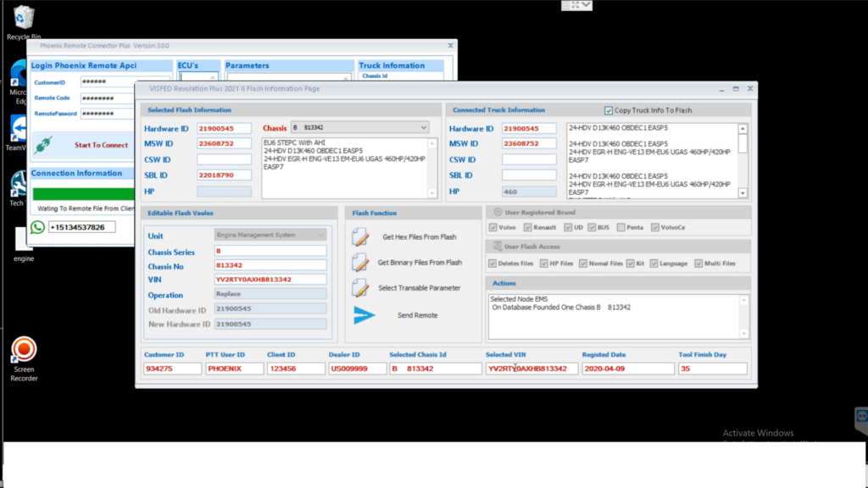868x488 pixels.
Task: Click the SBL ID field 22018790
Action: pos(224,175)
